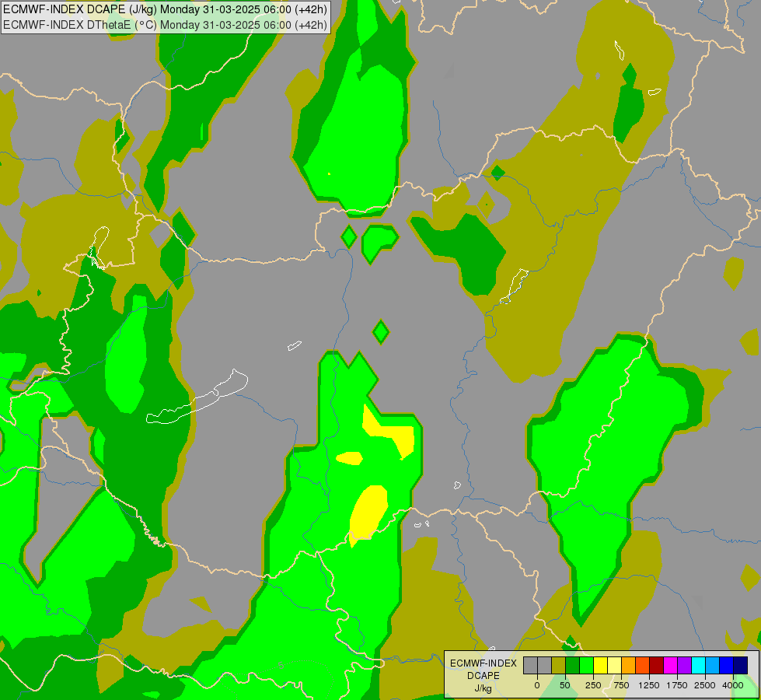Viewport: 761px width, 700px height.
Task: Click the ECMWF-INDEX label in the legend box
Action: click(483, 663)
